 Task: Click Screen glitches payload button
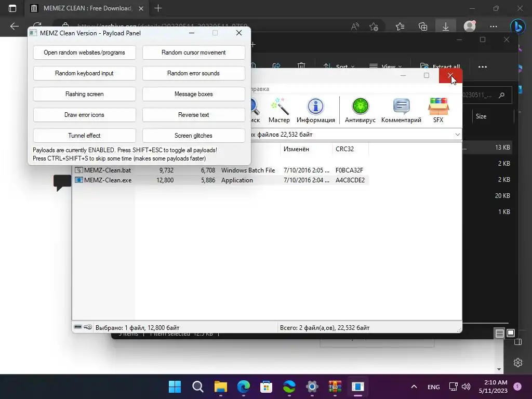[193, 136]
